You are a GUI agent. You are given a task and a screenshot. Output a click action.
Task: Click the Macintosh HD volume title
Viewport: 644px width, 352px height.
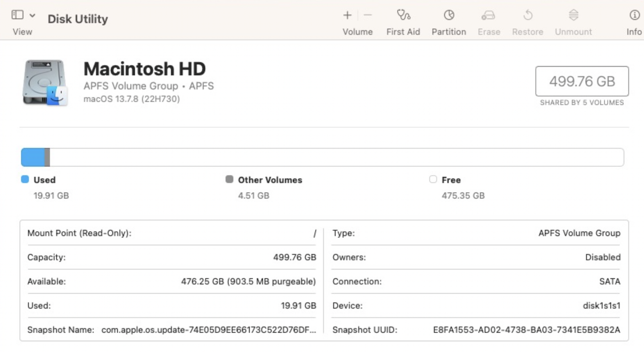[x=144, y=69]
